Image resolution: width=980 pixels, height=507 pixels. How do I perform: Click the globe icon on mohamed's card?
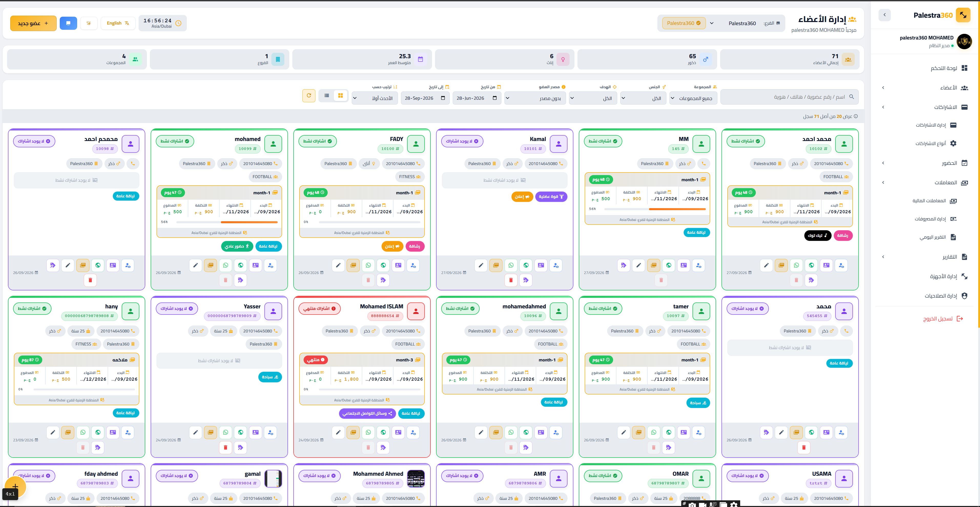point(240,265)
